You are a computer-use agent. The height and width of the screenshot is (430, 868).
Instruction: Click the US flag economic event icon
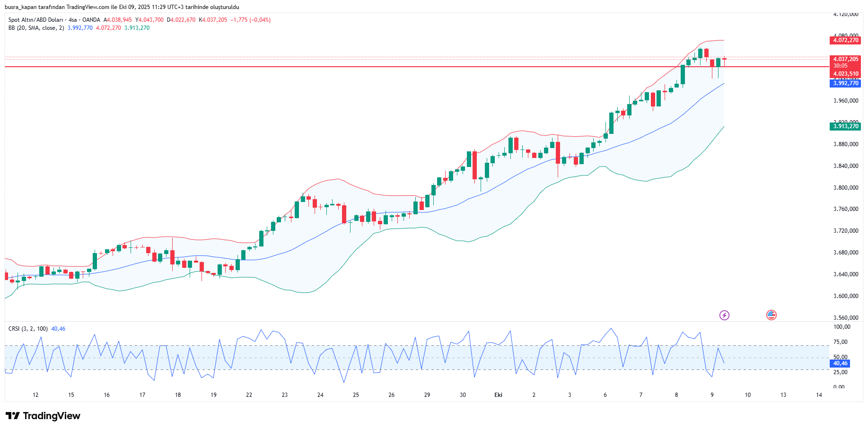pyautogui.click(x=772, y=315)
